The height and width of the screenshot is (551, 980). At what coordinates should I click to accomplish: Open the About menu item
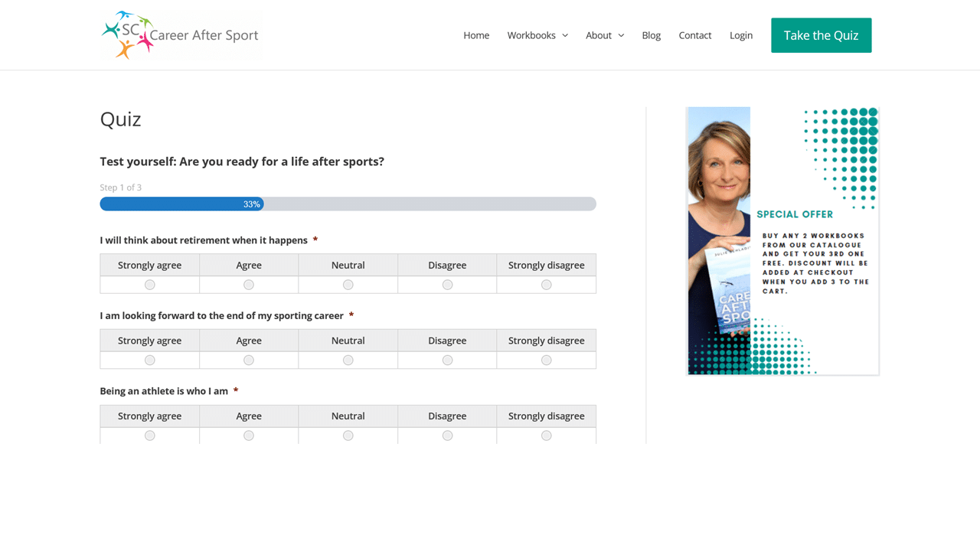coord(599,35)
